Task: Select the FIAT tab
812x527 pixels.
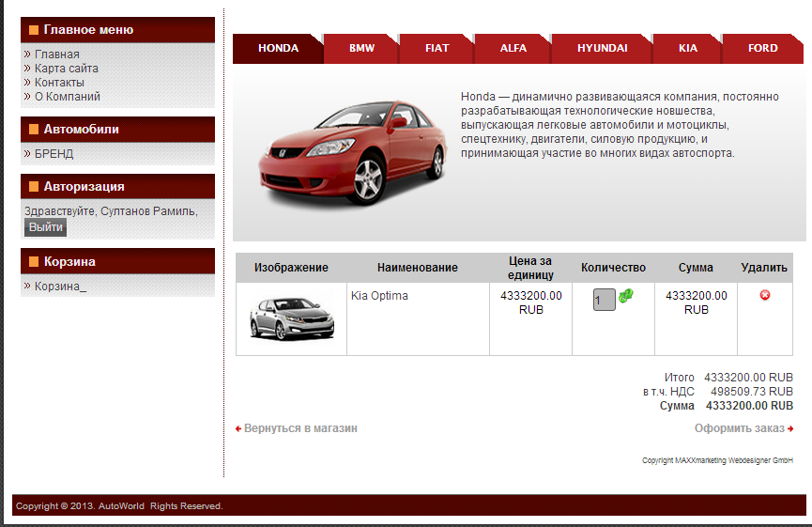Action: (437, 48)
